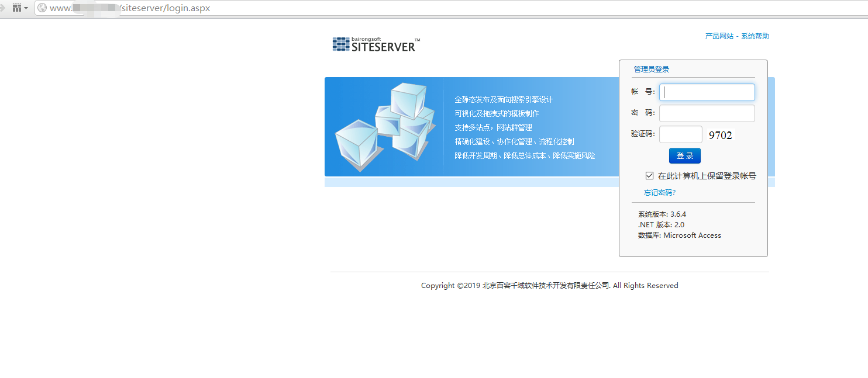Click the SiteServer logo
868x378 pixels.
[376, 44]
